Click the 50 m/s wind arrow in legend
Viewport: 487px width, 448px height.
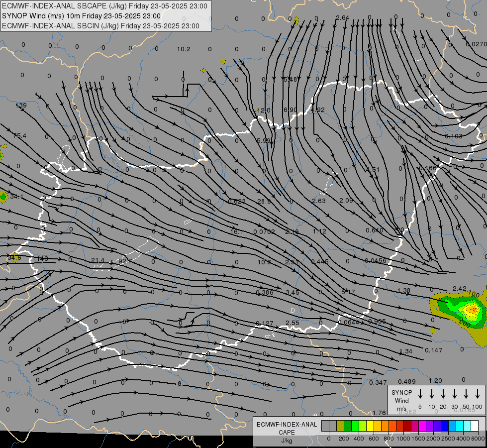(x=466, y=394)
